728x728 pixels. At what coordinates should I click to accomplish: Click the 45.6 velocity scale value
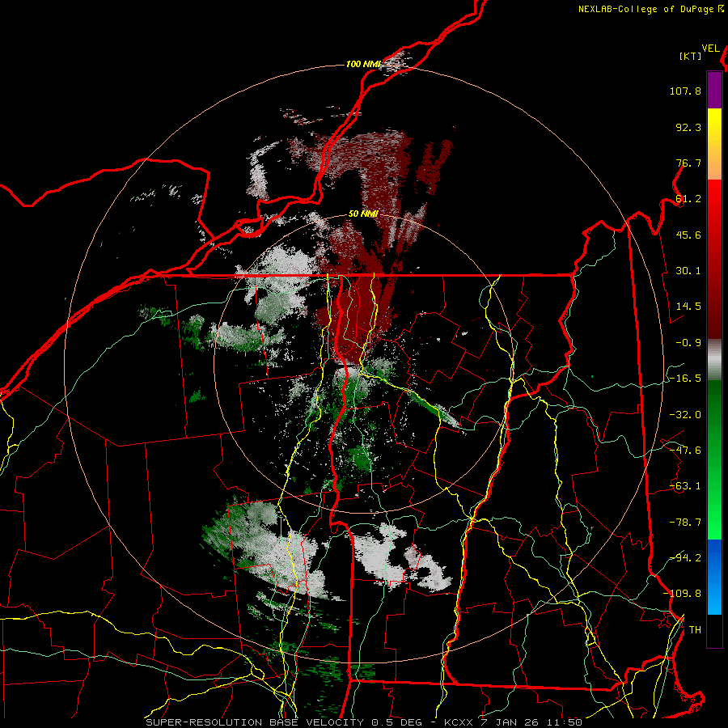688,235
